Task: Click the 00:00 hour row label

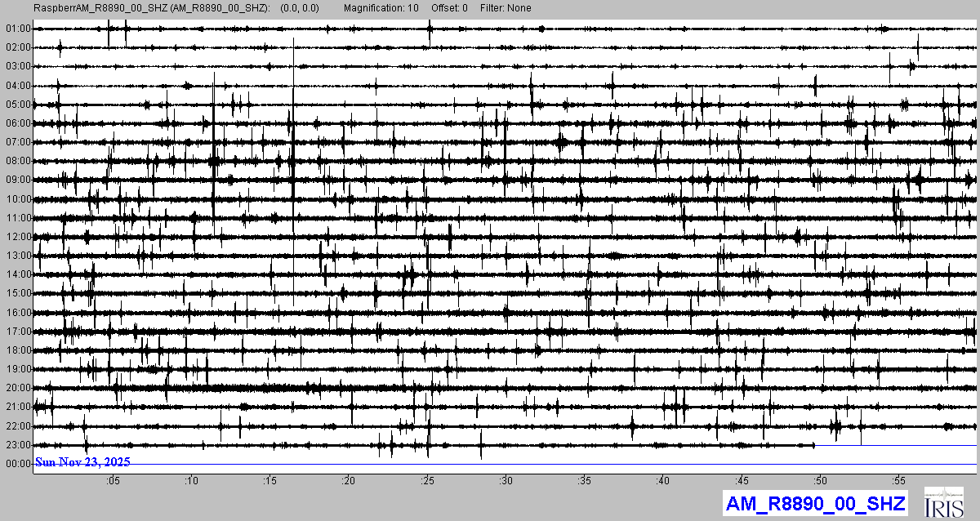Action: click(18, 464)
